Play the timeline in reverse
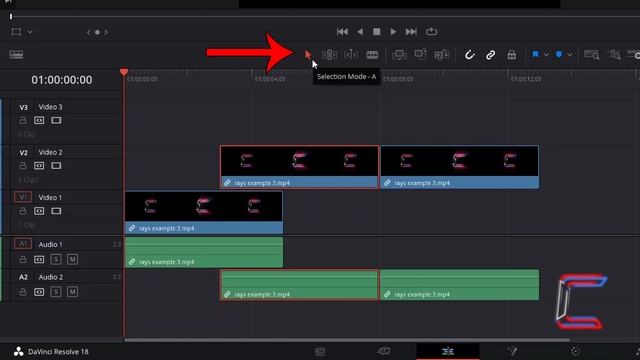640x360 pixels. point(360,32)
